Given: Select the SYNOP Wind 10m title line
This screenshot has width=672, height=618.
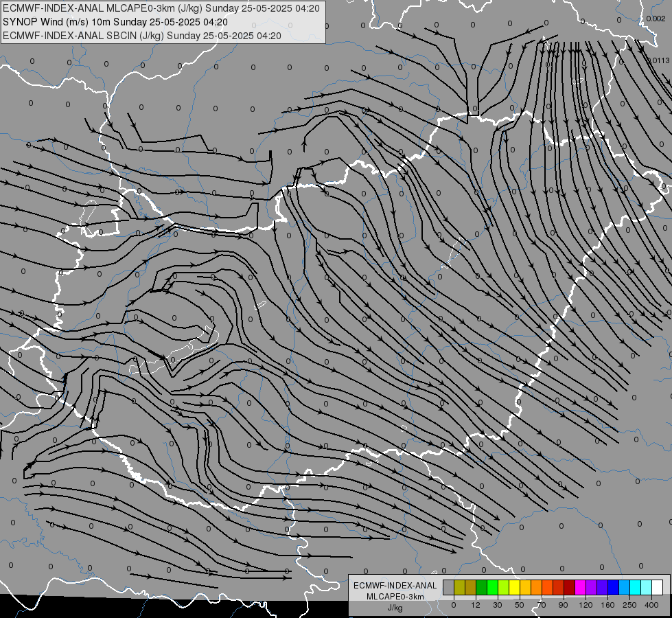Looking at the screenshot, I should 115,22.
